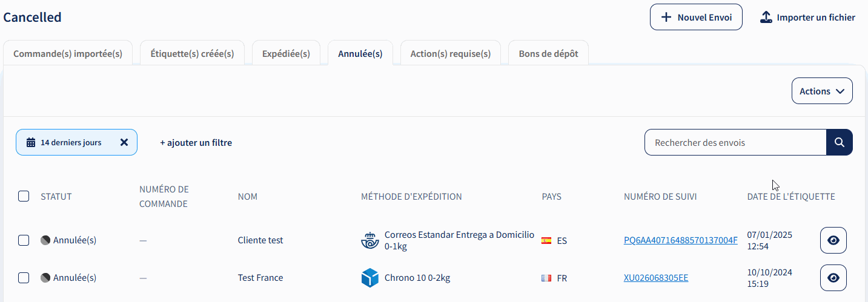
Task: Switch to the Expédiée(s) tab
Action: [x=286, y=53]
